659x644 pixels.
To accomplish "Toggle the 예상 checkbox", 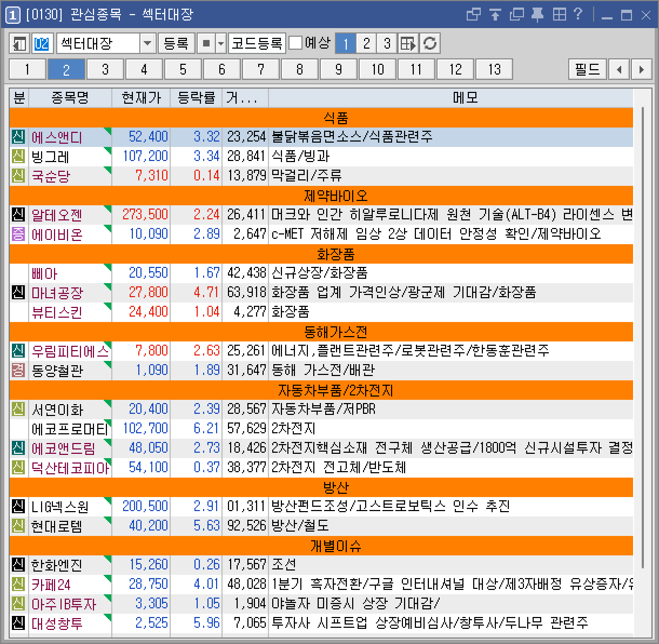I will tap(295, 43).
